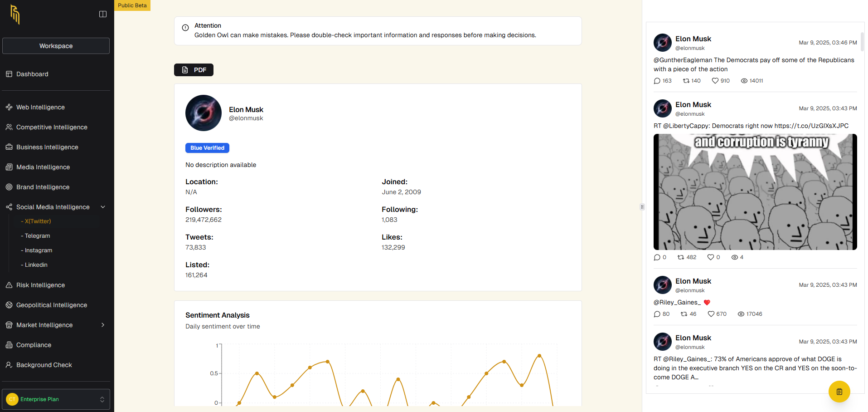Click the panel resize handle grip
Image resolution: width=868 pixels, height=412 pixels.
[x=642, y=207]
